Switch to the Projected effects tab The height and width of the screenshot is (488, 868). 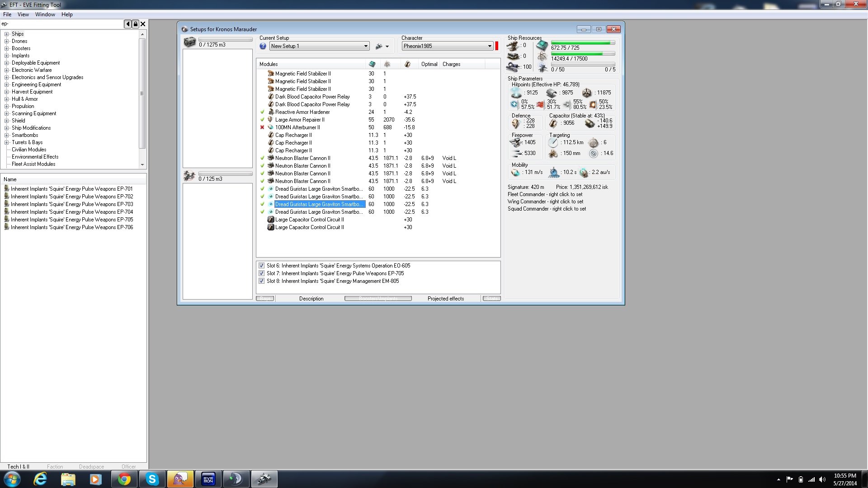click(445, 299)
